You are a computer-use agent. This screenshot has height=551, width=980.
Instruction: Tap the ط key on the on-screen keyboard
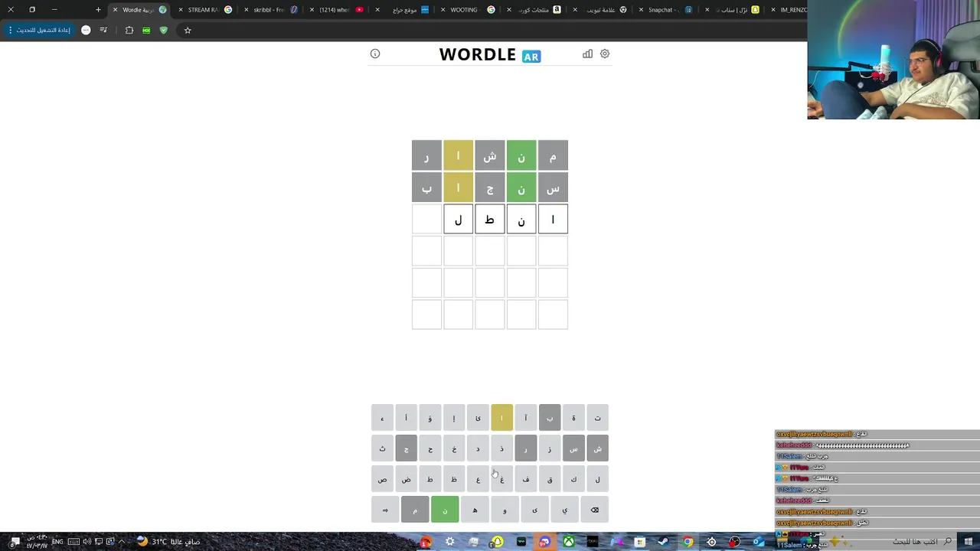pos(430,479)
